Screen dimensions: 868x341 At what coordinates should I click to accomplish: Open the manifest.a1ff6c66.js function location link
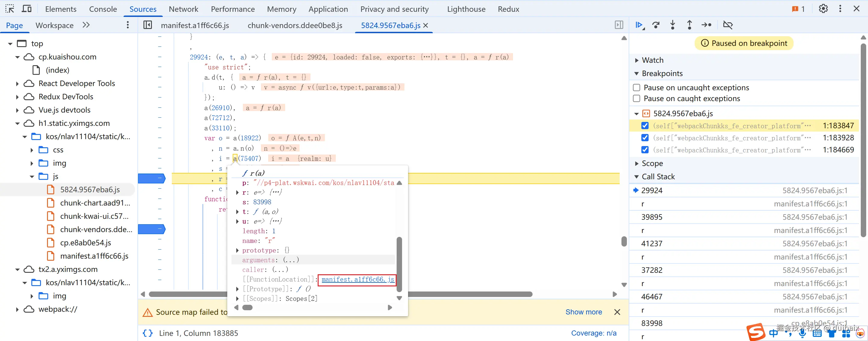[357, 279]
